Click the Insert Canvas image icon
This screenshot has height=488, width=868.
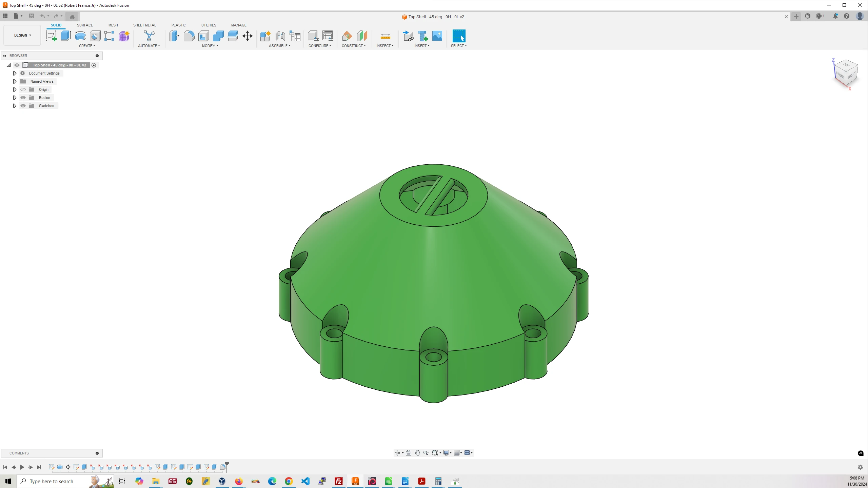click(437, 36)
